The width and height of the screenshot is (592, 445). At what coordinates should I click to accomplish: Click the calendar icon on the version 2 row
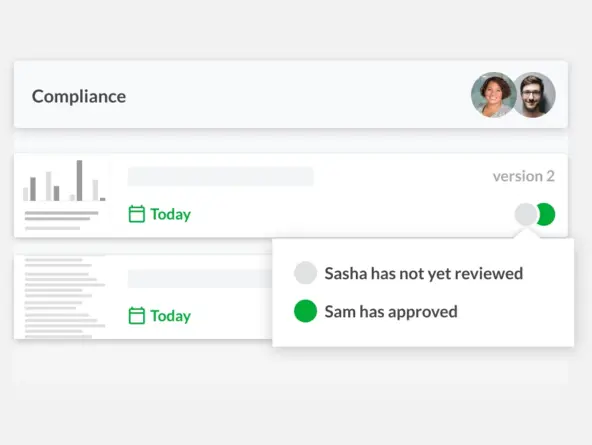[137, 214]
